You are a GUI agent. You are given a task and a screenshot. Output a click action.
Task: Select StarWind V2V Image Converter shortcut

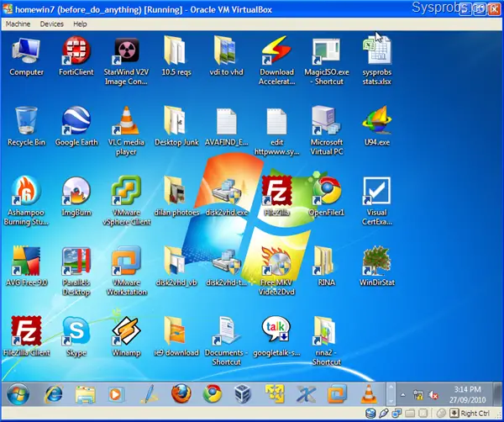coord(126,61)
